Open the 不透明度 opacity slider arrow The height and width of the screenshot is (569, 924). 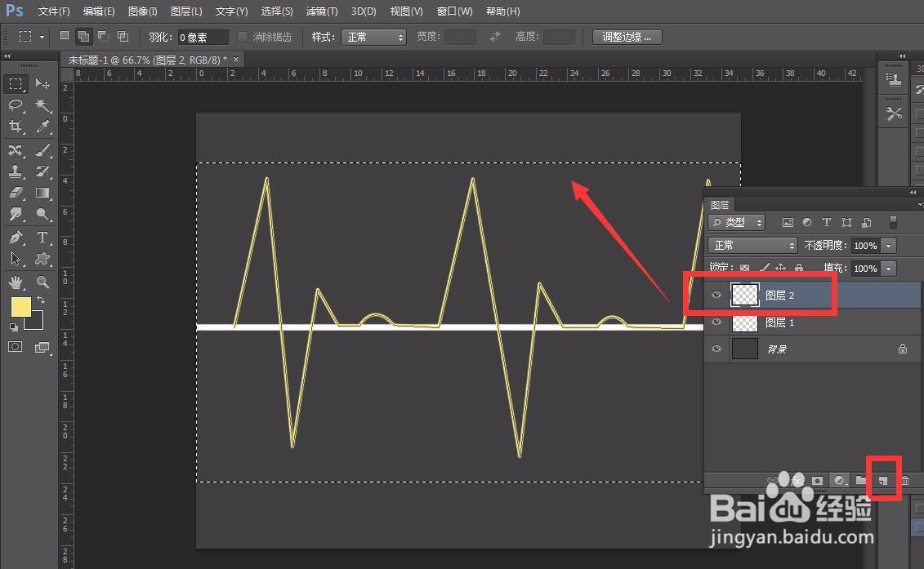[x=889, y=246]
